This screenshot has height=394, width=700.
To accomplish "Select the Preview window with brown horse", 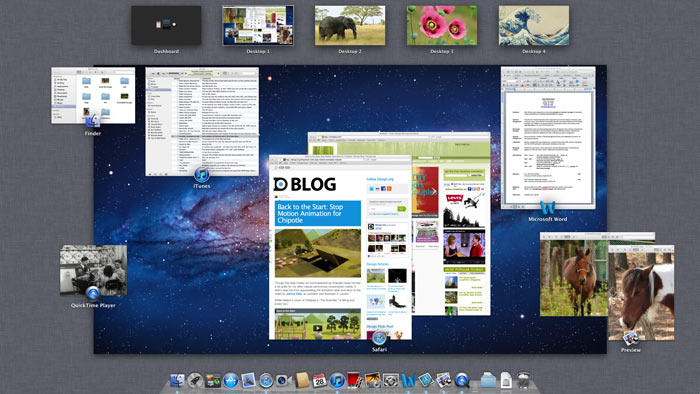I will pos(574,274).
